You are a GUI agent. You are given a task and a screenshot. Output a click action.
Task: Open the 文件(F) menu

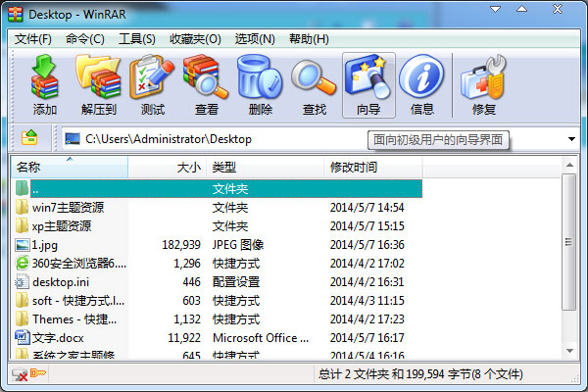tap(32, 39)
